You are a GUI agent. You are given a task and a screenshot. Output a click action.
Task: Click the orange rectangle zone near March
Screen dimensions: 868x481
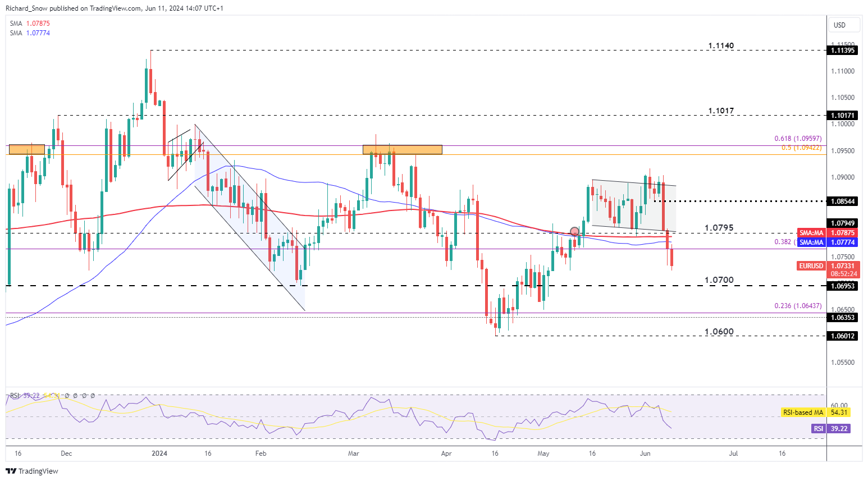pos(402,149)
